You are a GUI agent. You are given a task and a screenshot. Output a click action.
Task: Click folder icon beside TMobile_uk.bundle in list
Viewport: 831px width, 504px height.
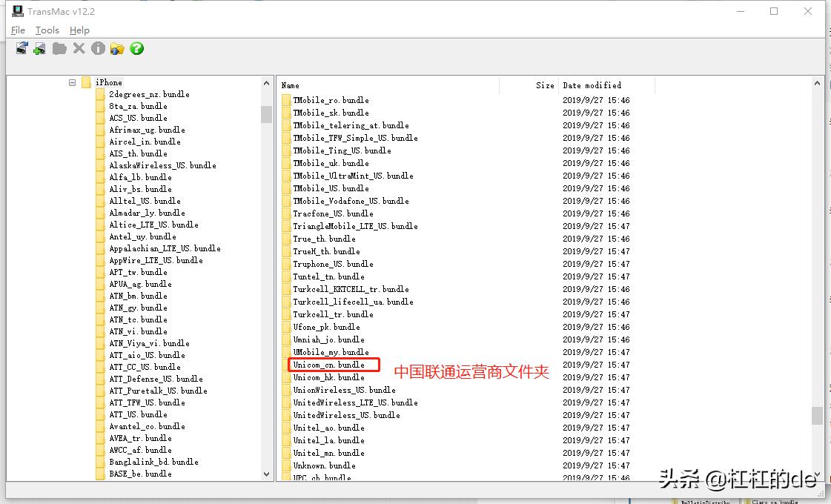(x=286, y=163)
